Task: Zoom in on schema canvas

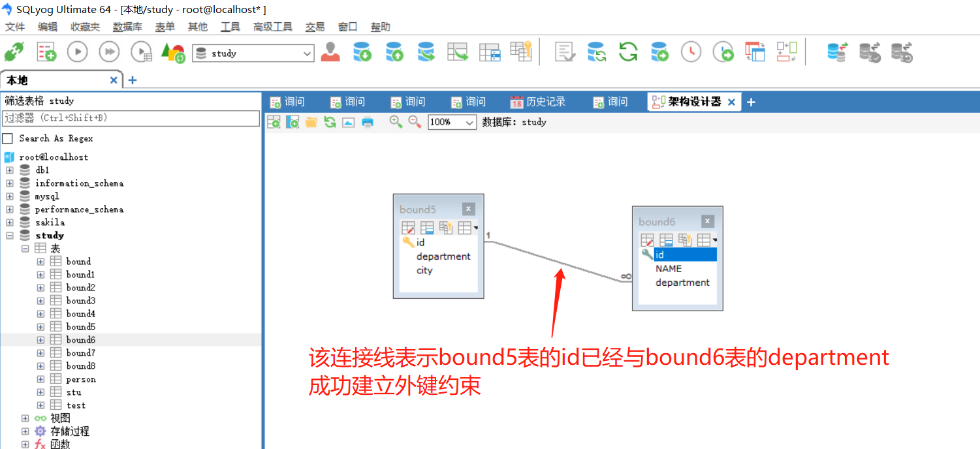Action: point(396,122)
